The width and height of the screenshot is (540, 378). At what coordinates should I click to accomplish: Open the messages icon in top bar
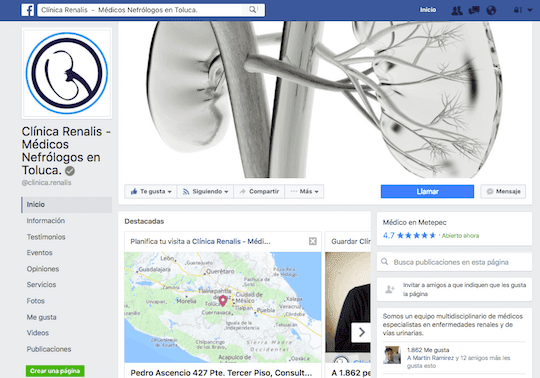tap(474, 10)
